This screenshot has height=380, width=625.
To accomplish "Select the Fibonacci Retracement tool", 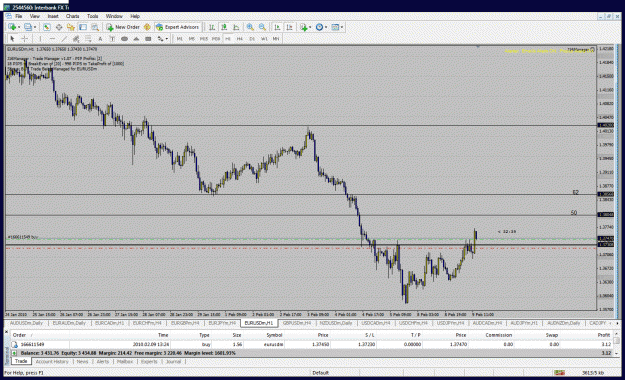I will click(x=88, y=39).
